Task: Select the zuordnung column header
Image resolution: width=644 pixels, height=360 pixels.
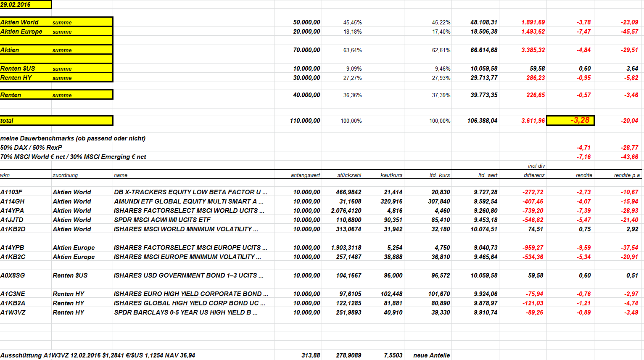Action: [x=65, y=175]
